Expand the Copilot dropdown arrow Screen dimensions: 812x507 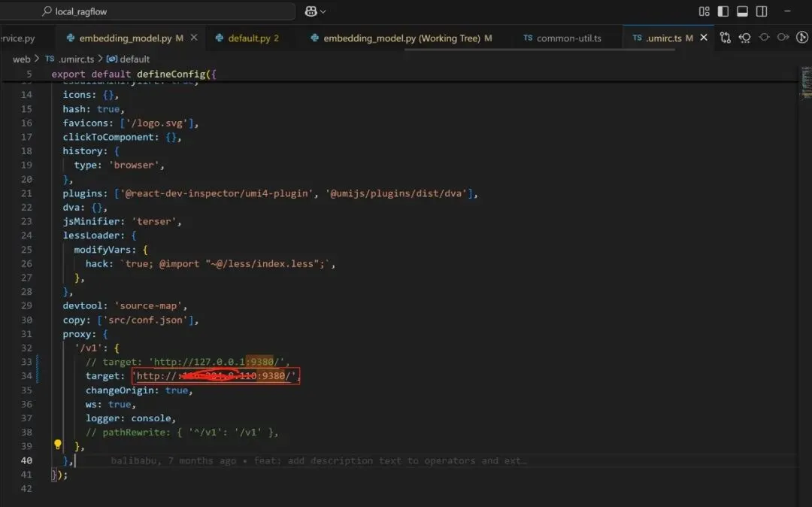pos(323,11)
